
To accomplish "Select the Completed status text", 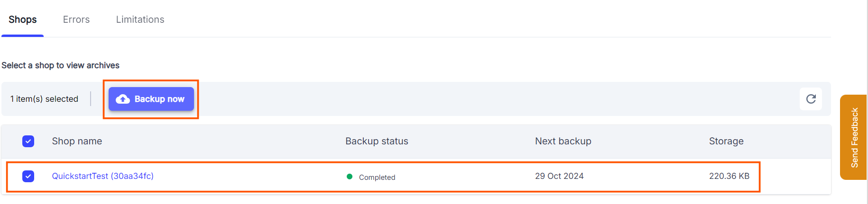I will pyautogui.click(x=377, y=177).
